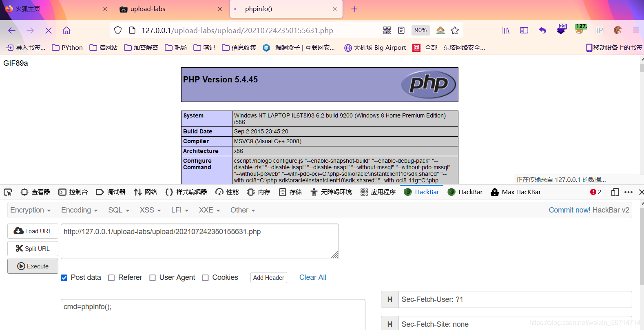Open the extension icon with 127 badge

580,29
